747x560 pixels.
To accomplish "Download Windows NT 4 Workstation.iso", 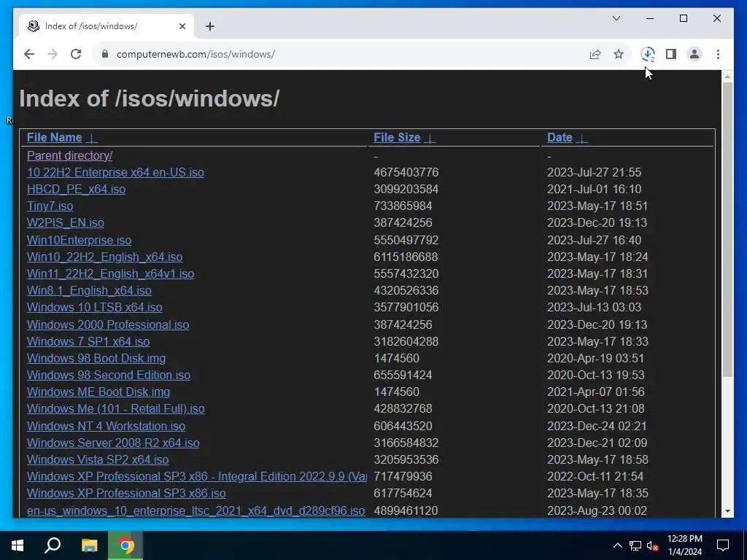I will [x=107, y=426].
